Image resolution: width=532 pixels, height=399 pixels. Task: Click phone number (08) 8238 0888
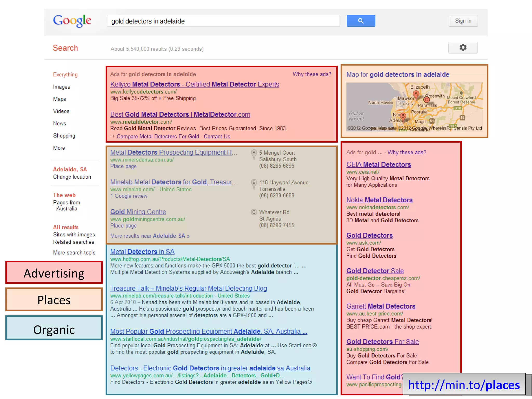pos(276,195)
